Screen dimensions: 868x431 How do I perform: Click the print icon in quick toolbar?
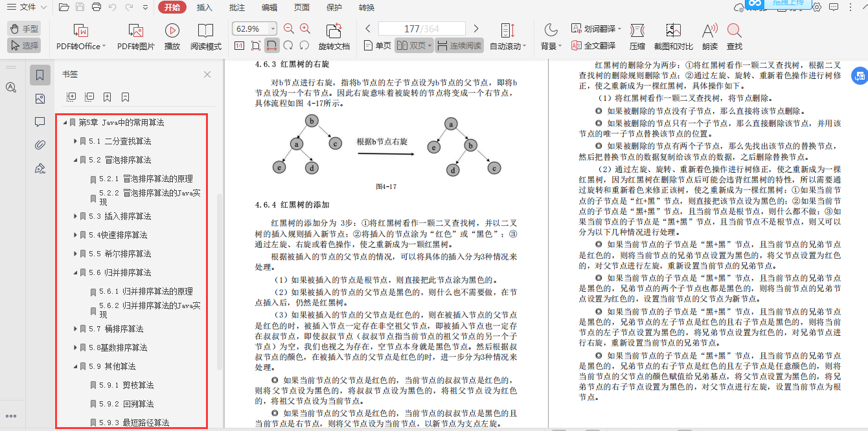click(97, 8)
